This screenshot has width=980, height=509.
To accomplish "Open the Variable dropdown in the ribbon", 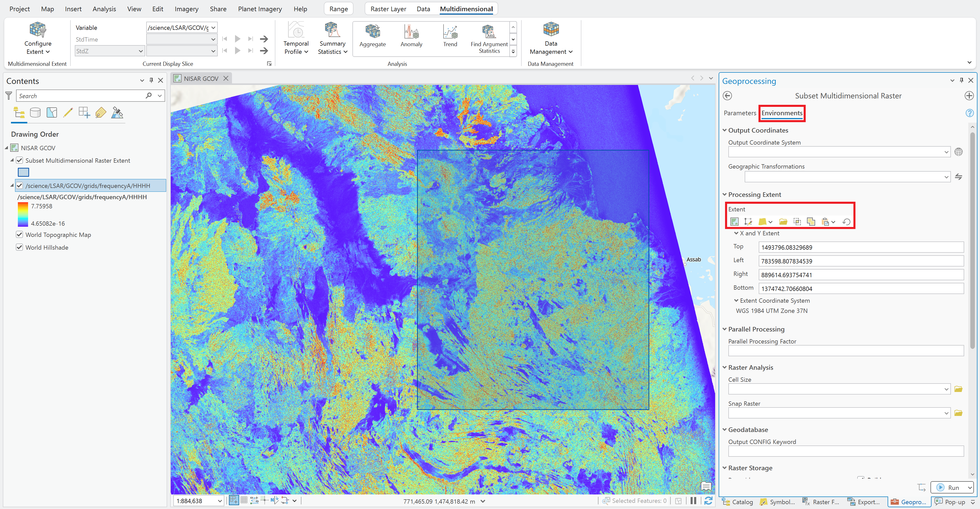I will 212,27.
